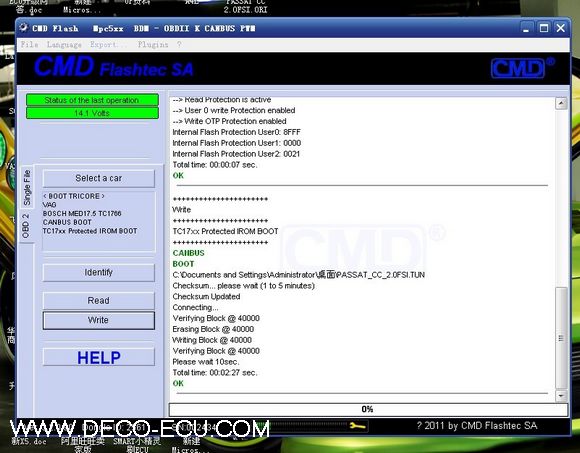This screenshot has height=453, width=580.
Task: Click the Select a car button
Action: point(99,178)
